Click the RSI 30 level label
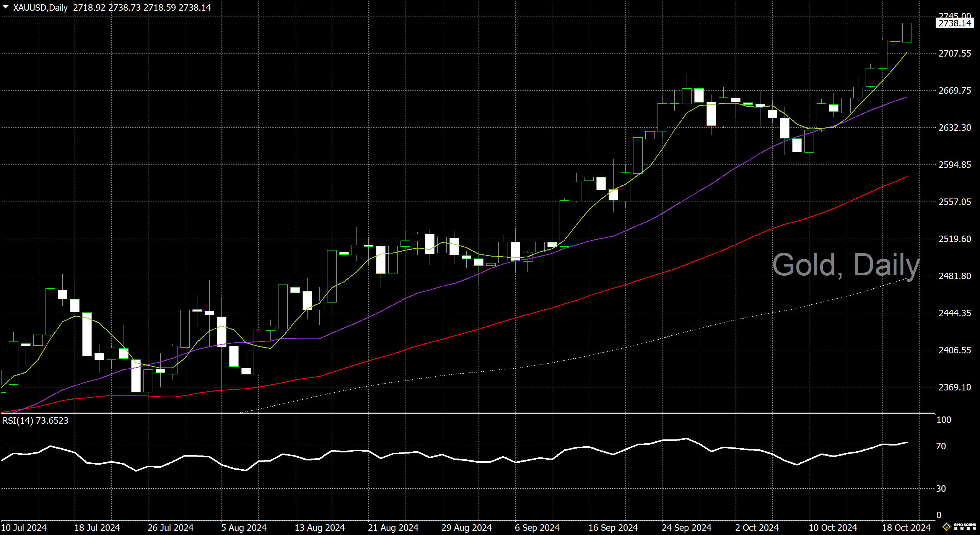Image resolution: width=980 pixels, height=535 pixels. click(941, 489)
